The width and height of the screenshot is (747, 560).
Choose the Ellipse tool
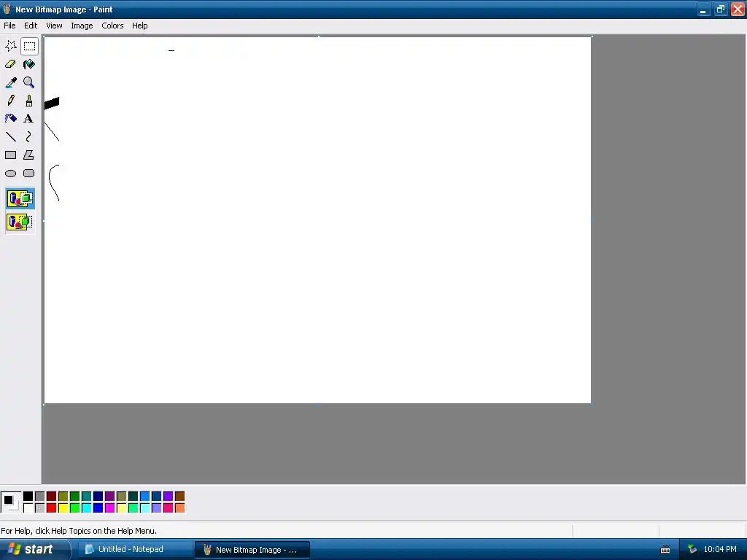click(10, 174)
